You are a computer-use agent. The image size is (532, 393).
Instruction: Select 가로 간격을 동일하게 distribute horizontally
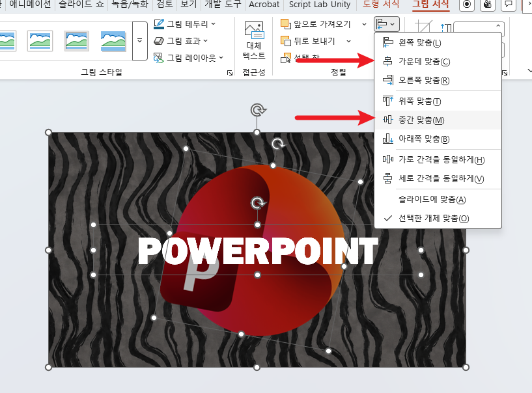click(438, 159)
